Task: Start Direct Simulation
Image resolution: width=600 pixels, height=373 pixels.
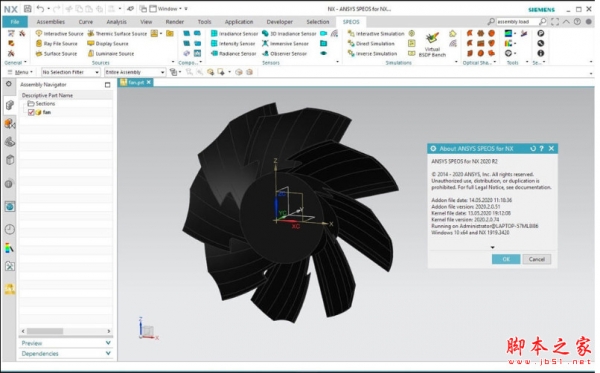Action: (371, 44)
